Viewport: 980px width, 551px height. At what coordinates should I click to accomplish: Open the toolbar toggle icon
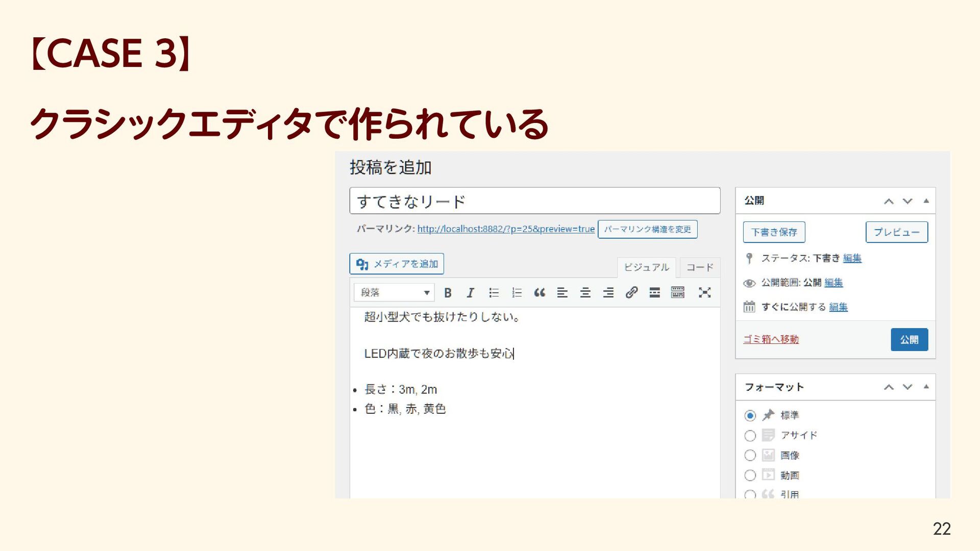click(x=677, y=293)
